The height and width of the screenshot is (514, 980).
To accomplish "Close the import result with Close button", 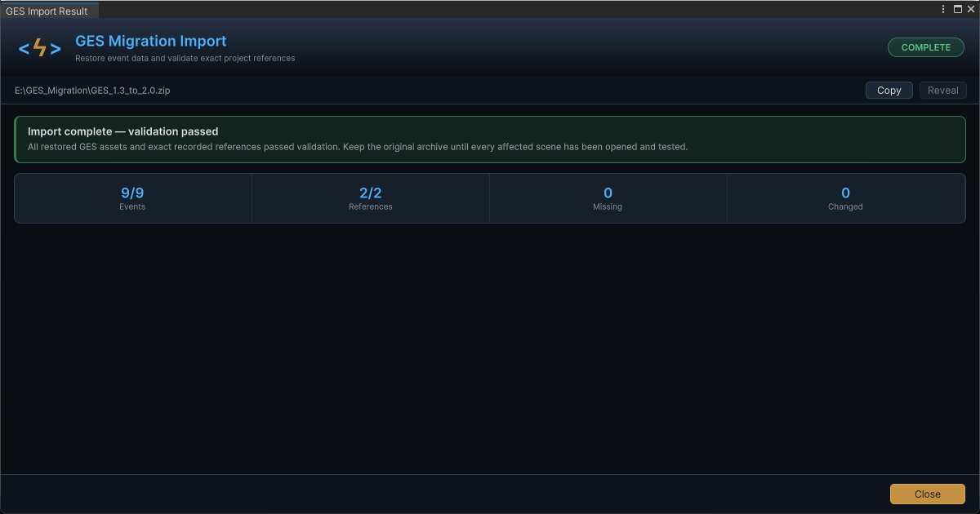I will click(x=927, y=494).
